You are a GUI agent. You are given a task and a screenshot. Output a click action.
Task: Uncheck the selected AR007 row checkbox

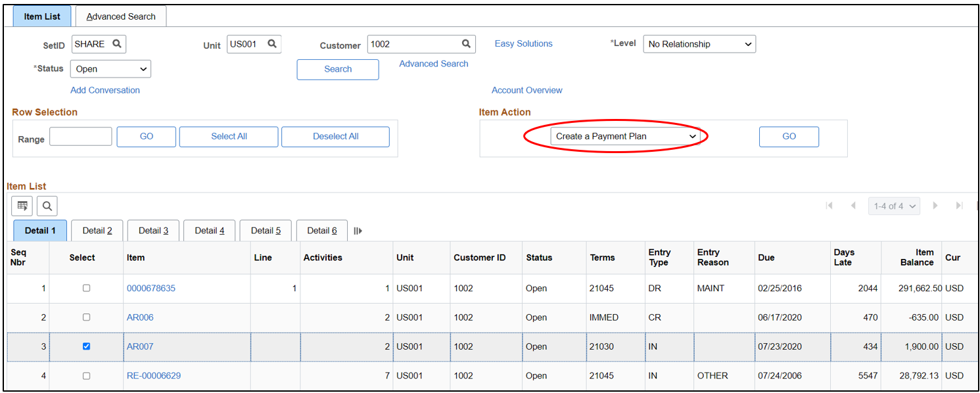tap(86, 346)
